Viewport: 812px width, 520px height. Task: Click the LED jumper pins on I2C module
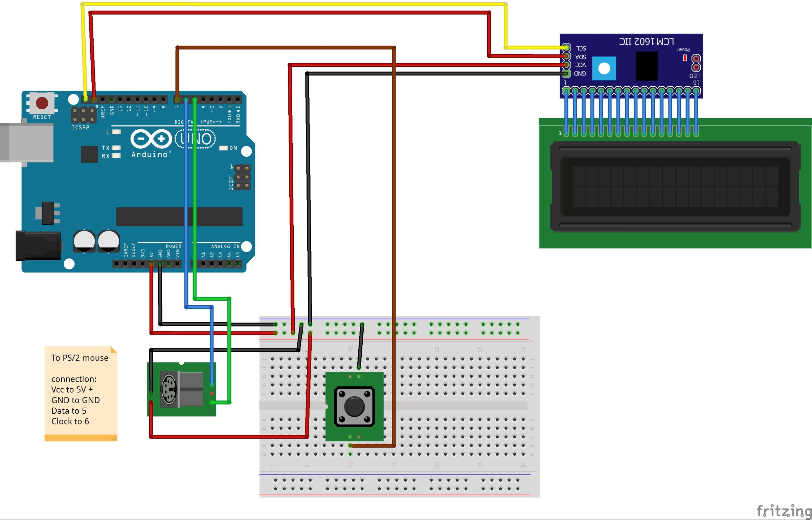tap(696, 63)
